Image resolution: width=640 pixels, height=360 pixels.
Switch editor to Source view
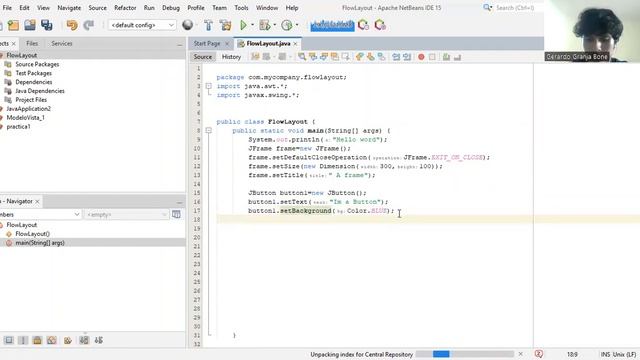(202, 57)
